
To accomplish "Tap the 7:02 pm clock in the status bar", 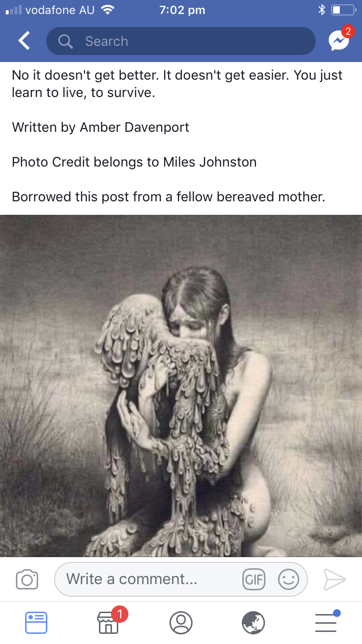I will click(x=182, y=10).
